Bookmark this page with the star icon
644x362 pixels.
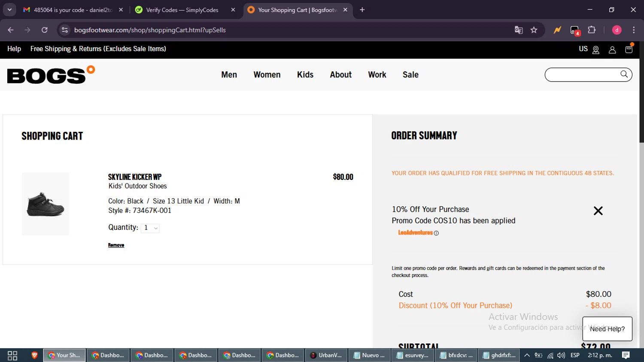point(534,30)
